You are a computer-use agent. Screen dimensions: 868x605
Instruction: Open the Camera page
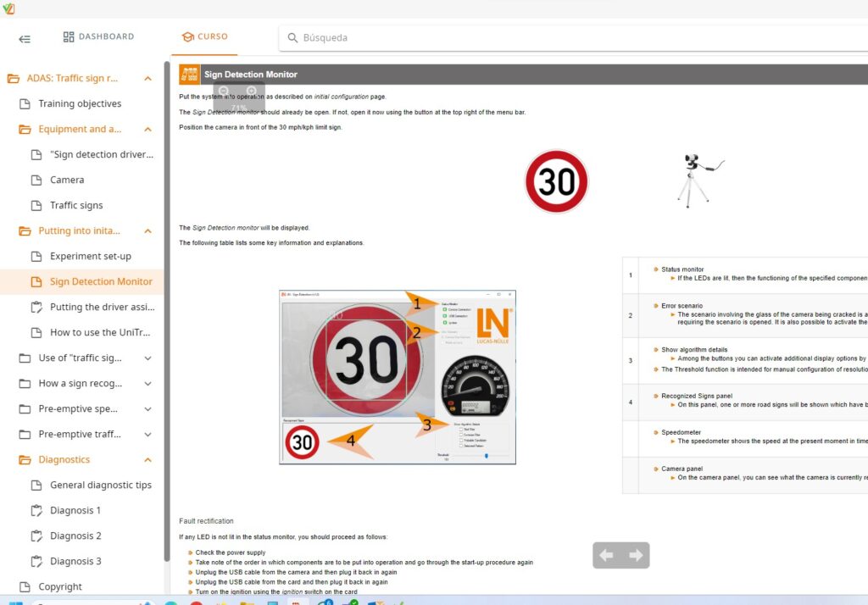(67, 180)
